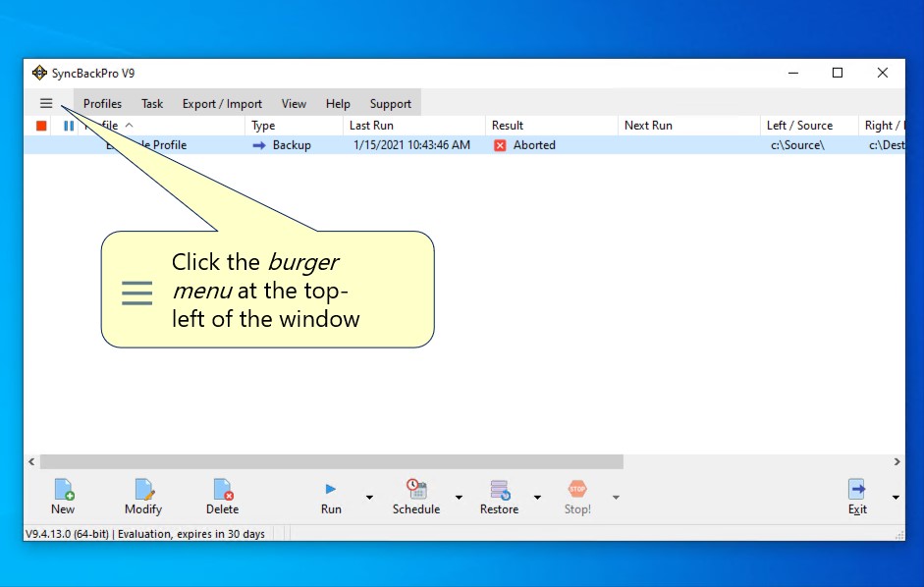The height and width of the screenshot is (587, 924).
Task: Click the horizontal scrollbar thumb
Action: coord(331,461)
